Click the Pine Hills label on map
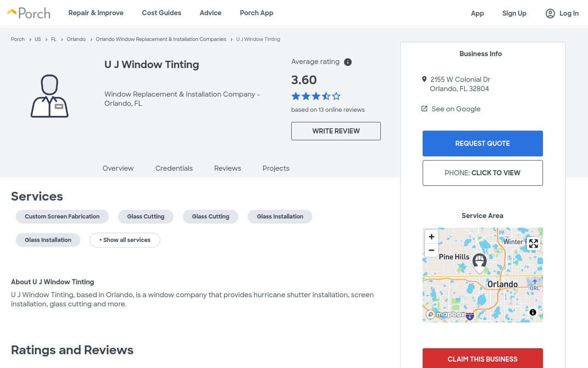This screenshot has width=588, height=368. click(x=454, y=257)
